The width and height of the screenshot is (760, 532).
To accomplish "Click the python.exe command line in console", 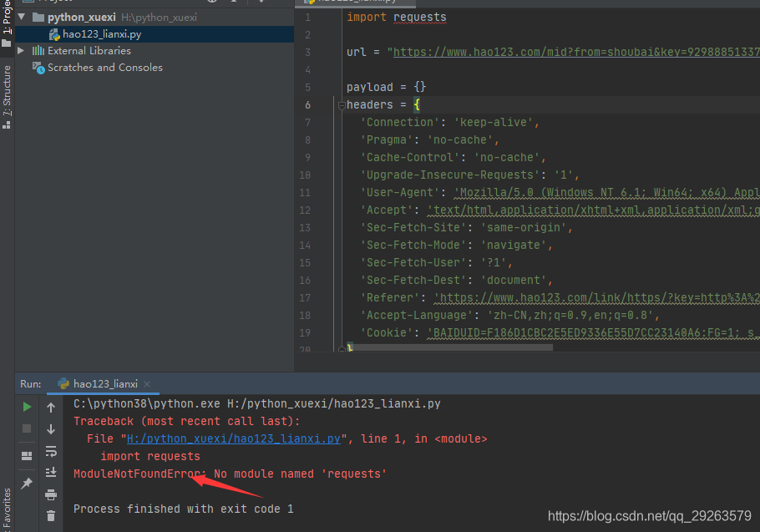I will click(x=257, y=403).
